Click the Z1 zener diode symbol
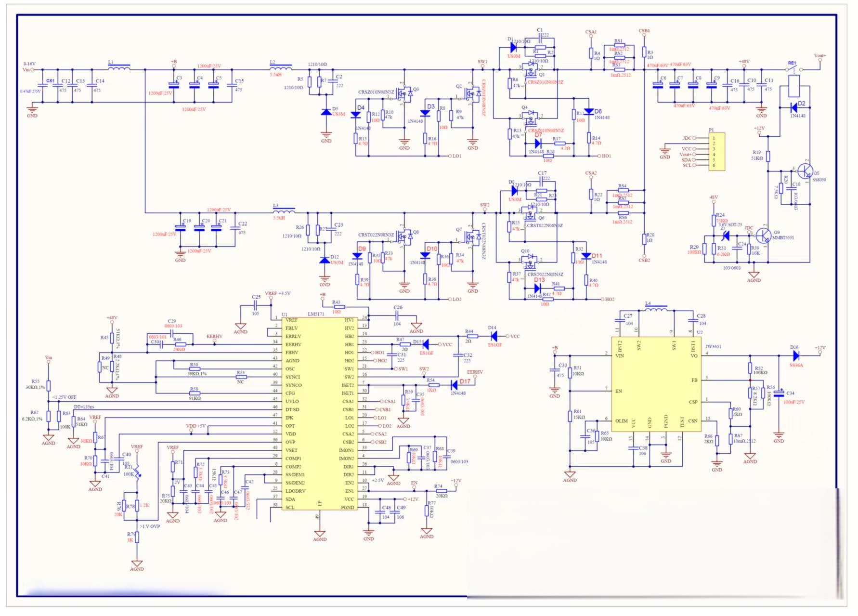The width and height of the screenshot is (858, 616). (x=725, y=236)
